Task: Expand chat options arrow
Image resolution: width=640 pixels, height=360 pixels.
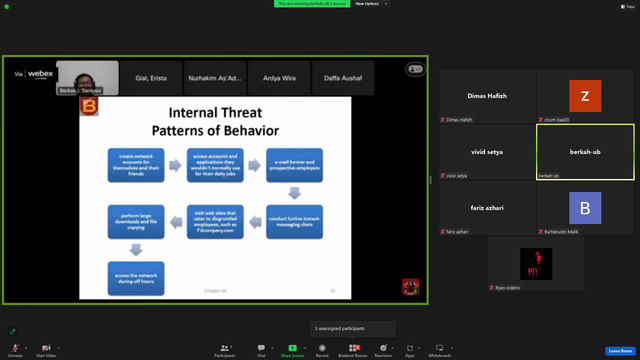Action: pos(272,348)
